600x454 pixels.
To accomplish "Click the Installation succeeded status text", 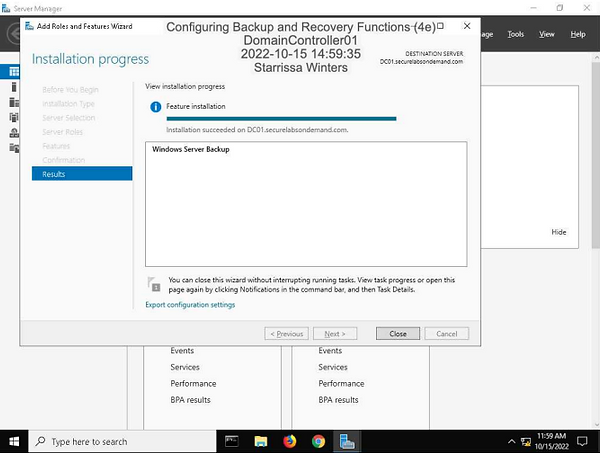I will tap(257, 130).
